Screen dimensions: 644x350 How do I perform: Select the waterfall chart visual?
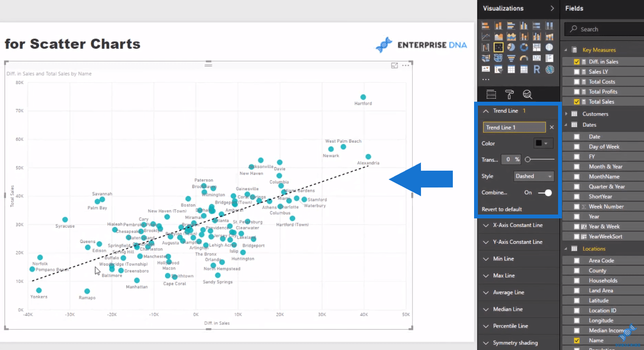[486, 47]
